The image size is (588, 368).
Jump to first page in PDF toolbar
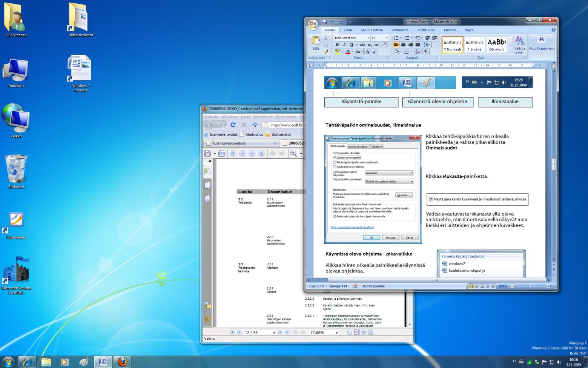[x=233, y=153]
